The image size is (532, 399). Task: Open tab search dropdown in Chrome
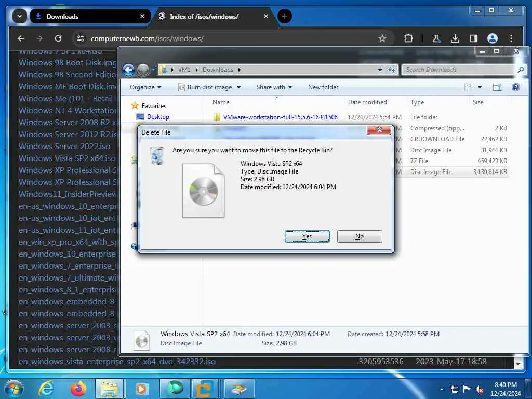pos(20,16)
